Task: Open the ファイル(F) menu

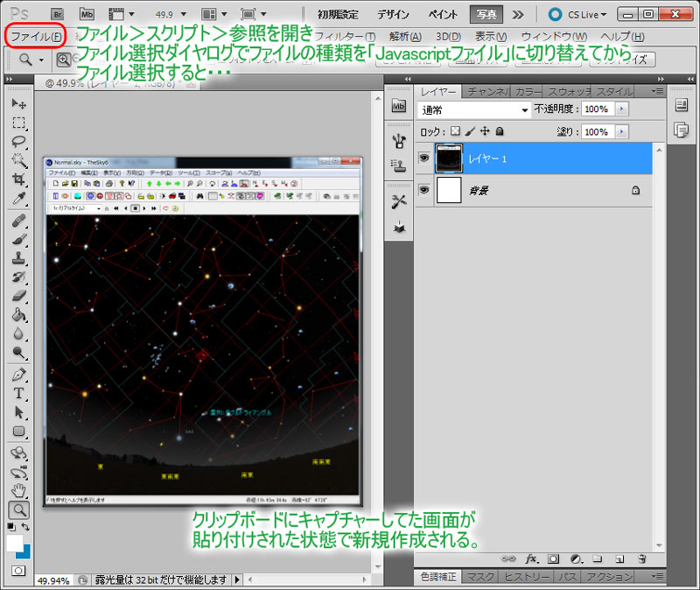Action: [36, 36]
